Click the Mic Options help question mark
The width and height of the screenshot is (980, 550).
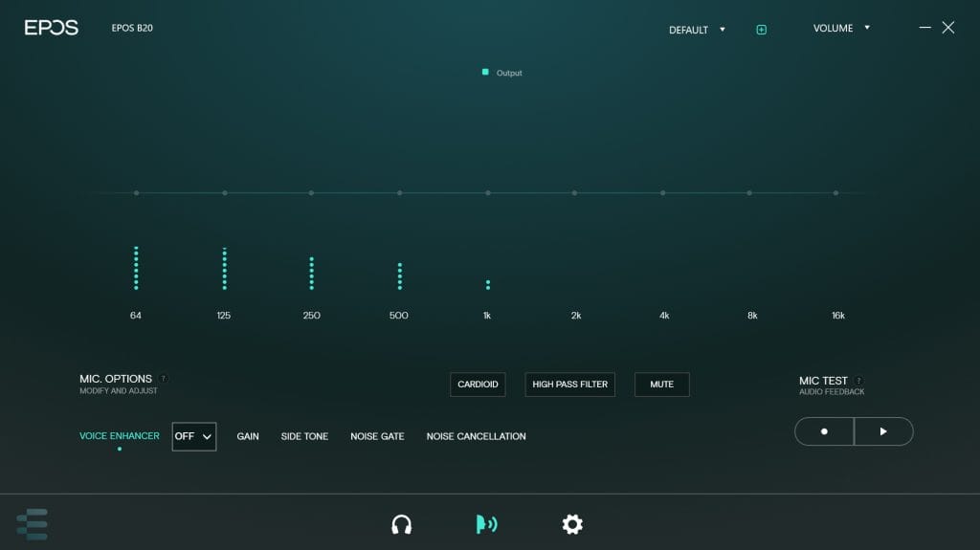point(164,379)
